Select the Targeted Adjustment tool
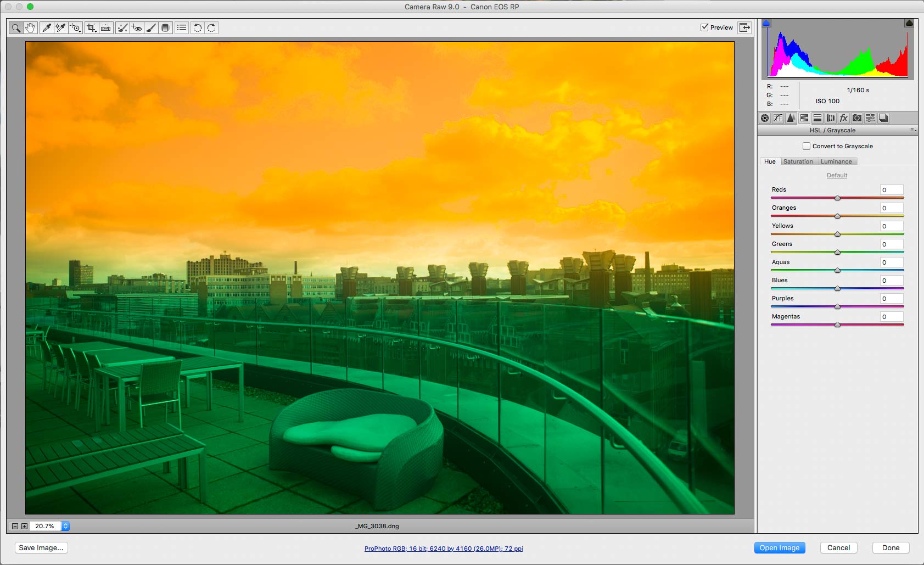The width and height of the screenshot is (924, 565). tap(75, 27)
